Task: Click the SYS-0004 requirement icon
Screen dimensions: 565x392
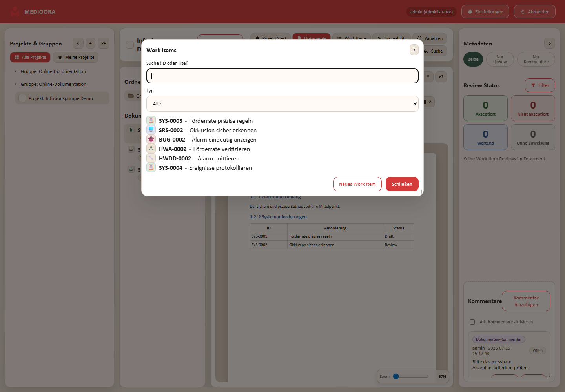Action: click(151, 167)
